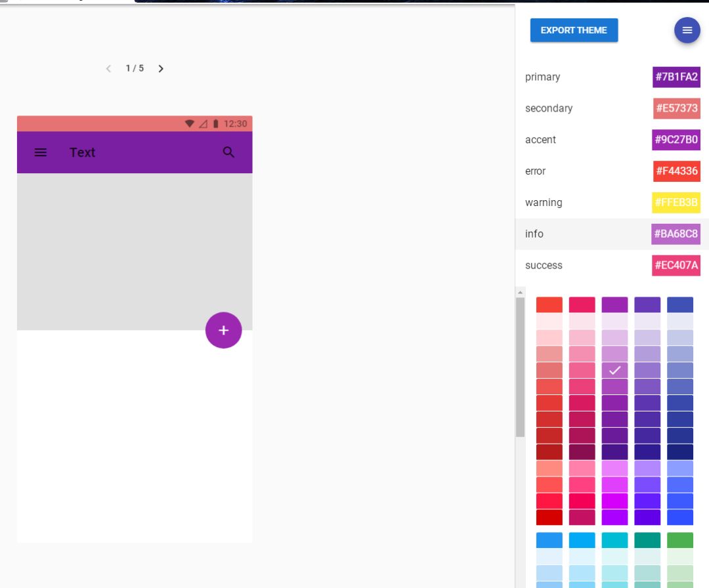
Task: Click the 'accent' row label
Action: coord(540,140)
